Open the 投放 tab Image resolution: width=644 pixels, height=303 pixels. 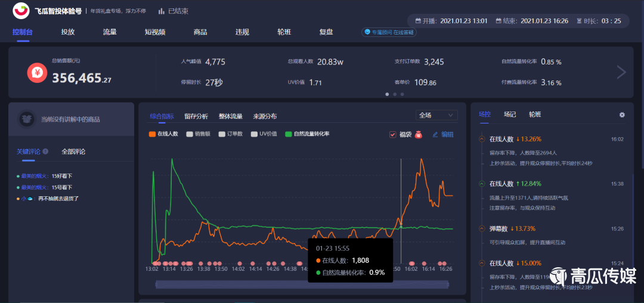[x=68, y=32]
